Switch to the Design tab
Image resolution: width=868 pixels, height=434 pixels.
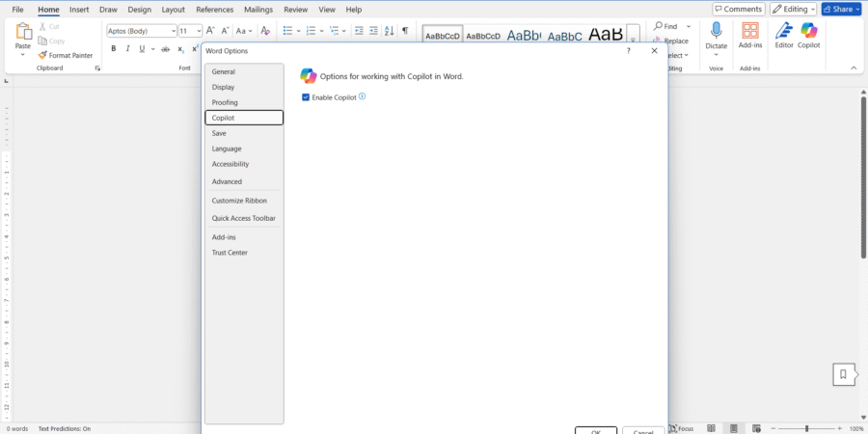(x=139, y=10)
